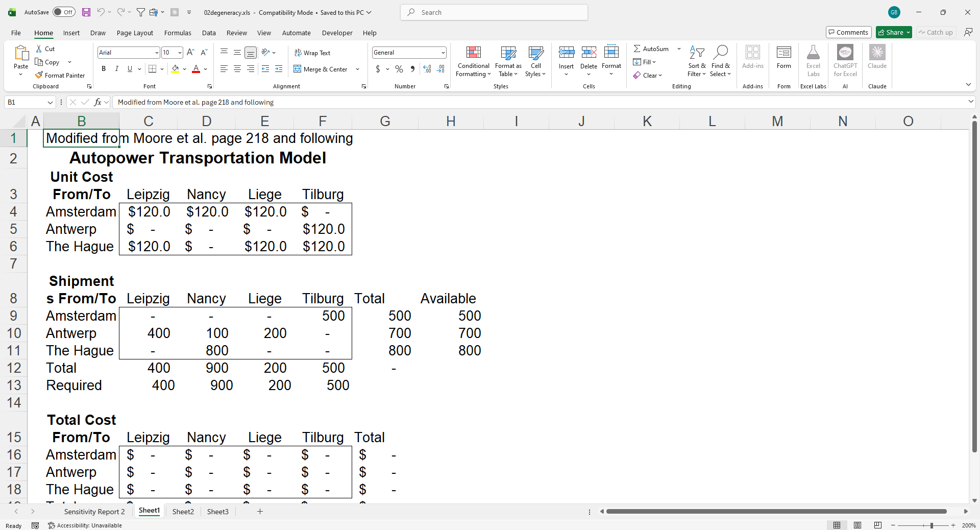Open Find & Select menu
The height and width of the screenshot is (530, 980).
click(x=720, y=61)
